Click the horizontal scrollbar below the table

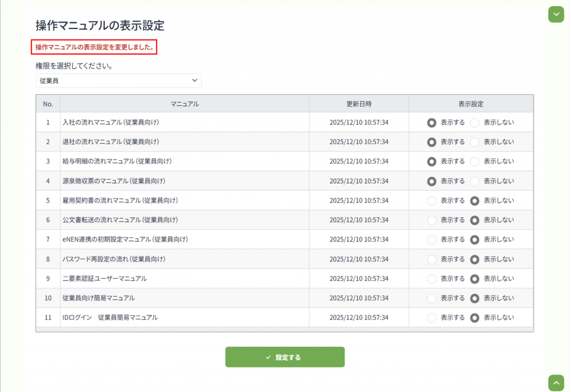pyautogui.click(x=284, y=330)
